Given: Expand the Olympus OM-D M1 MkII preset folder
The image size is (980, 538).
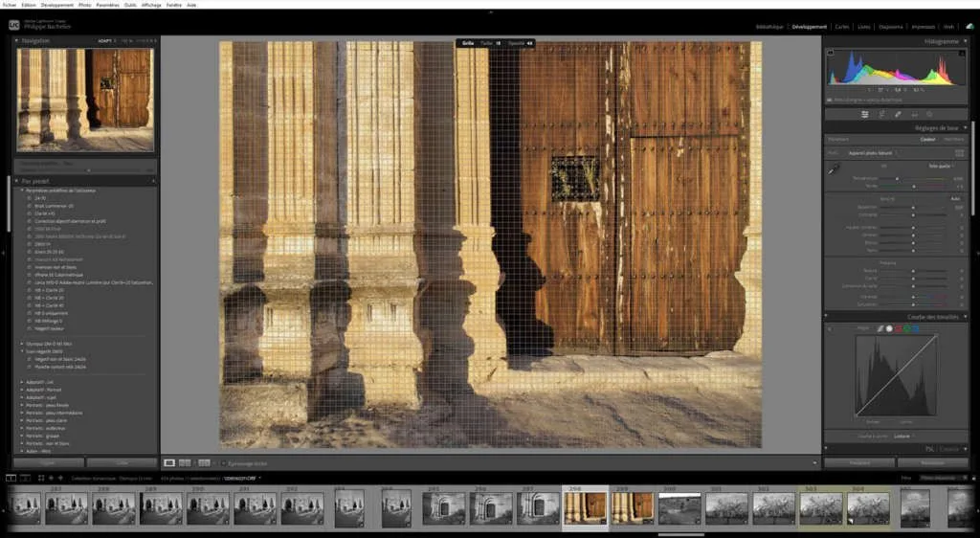Looking at the screenshot, I should [23, 342].
